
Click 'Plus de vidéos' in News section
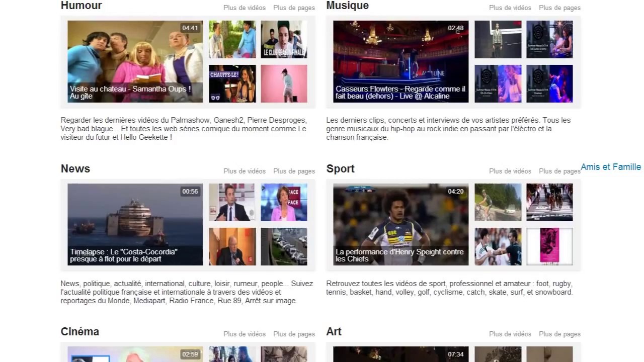coord(245,171)
